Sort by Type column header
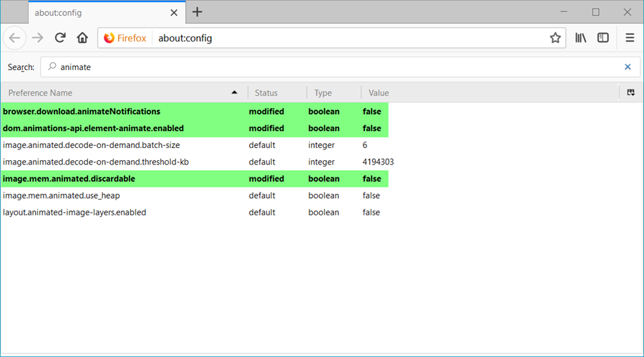 (x=334, y=93)
